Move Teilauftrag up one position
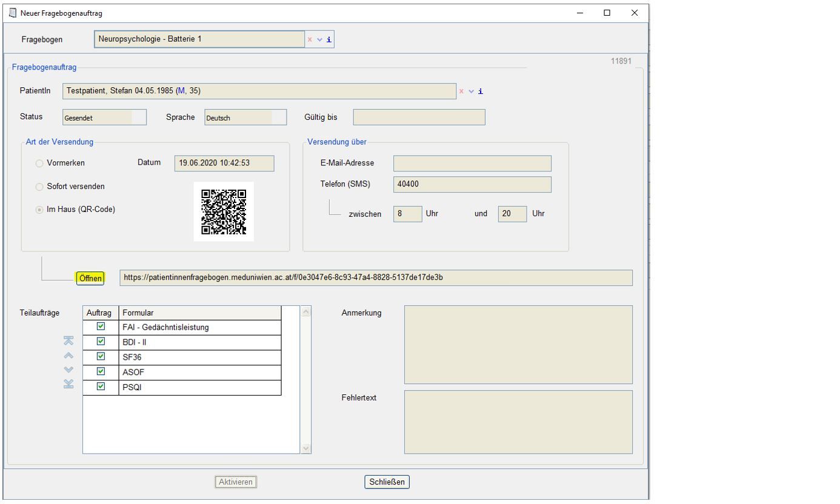 click(68, 356)
